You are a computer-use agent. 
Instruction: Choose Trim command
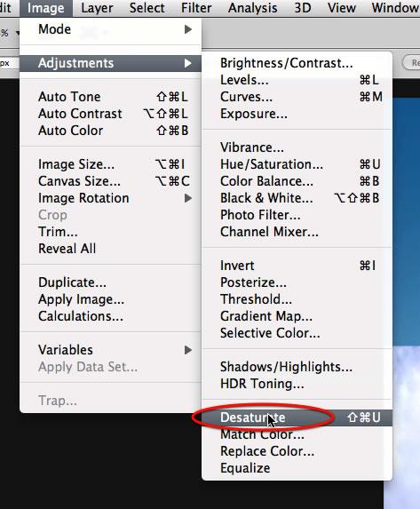click(110, 232)
